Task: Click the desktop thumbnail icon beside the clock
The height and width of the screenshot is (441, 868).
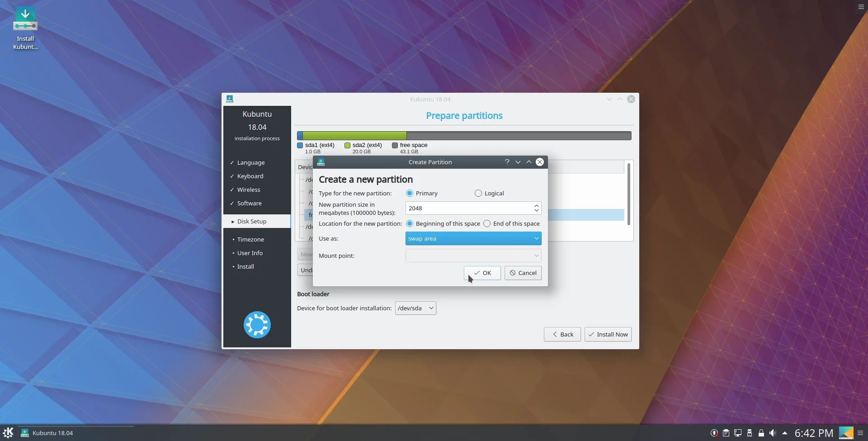Action: [846, 433]
